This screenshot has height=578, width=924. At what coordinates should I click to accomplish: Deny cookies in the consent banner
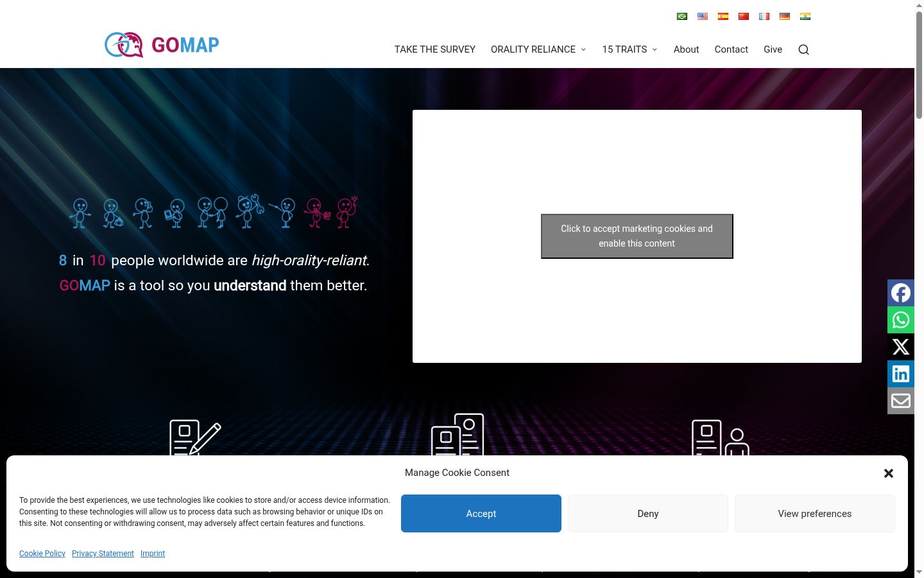click(648, 514)
